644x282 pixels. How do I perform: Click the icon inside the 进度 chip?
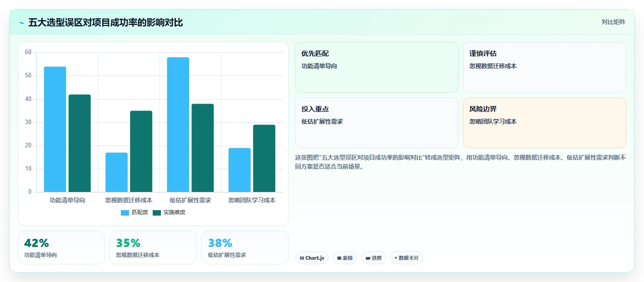(x=368, y=258)
